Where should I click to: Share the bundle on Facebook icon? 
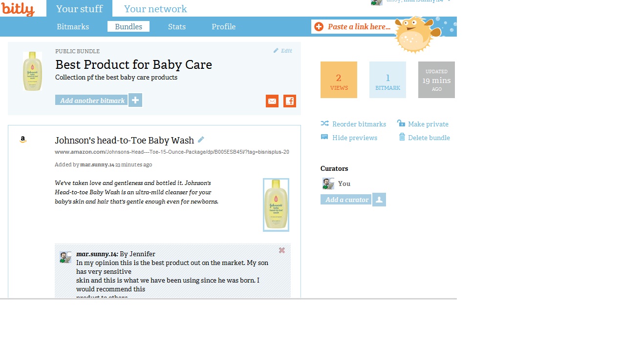[290, 101]
